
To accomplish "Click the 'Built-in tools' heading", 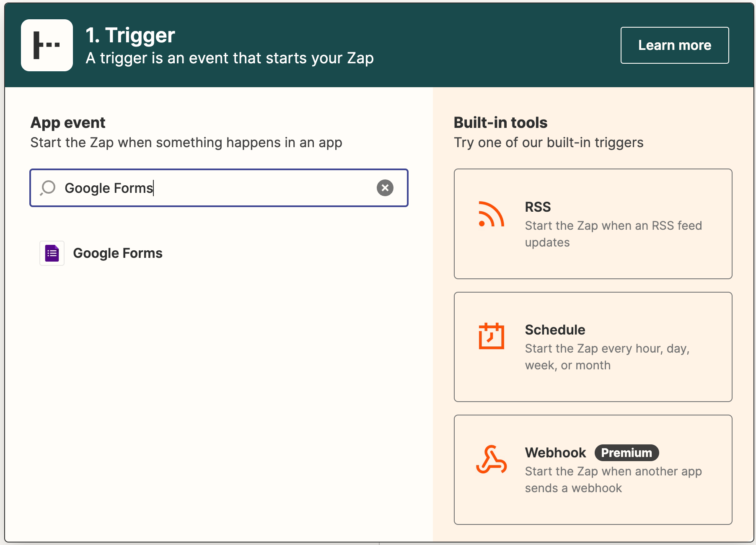I will click(x=500, y=123).
